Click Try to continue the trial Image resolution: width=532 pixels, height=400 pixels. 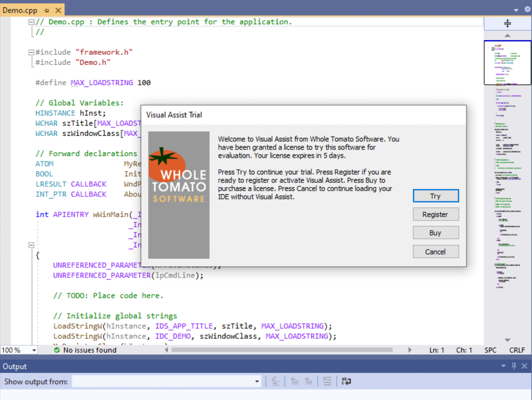click(436, 196)
